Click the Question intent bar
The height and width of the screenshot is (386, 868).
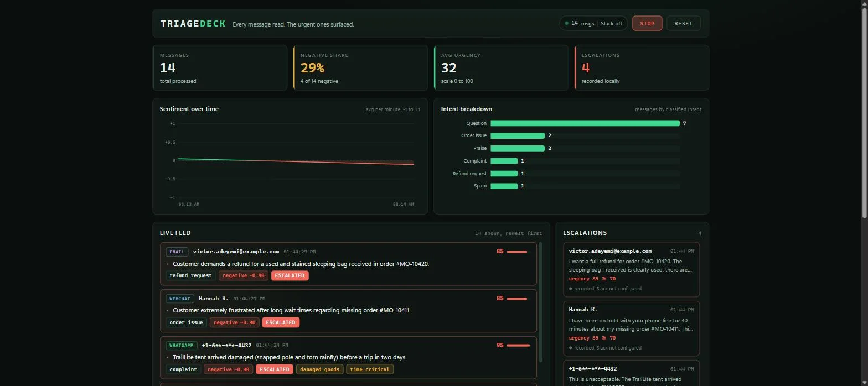585,123
